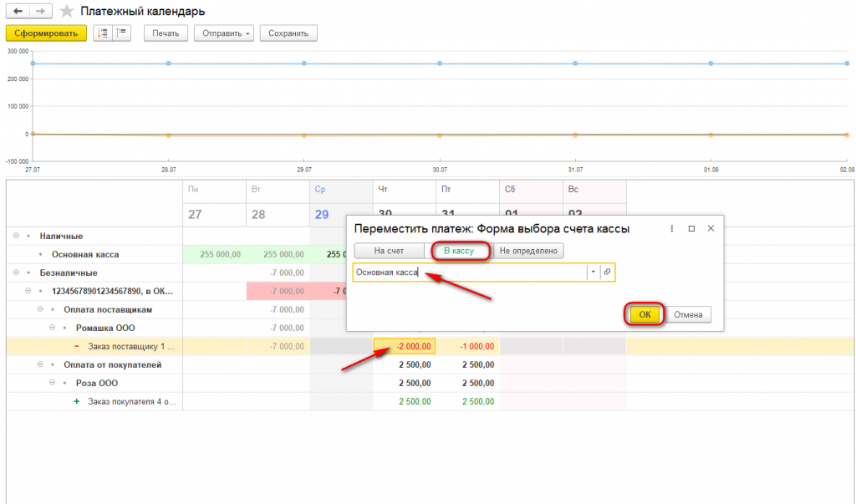Select the 'Не определено' option
The height and width of the screenshot is (504, 856).
click(x=528, y=251)
